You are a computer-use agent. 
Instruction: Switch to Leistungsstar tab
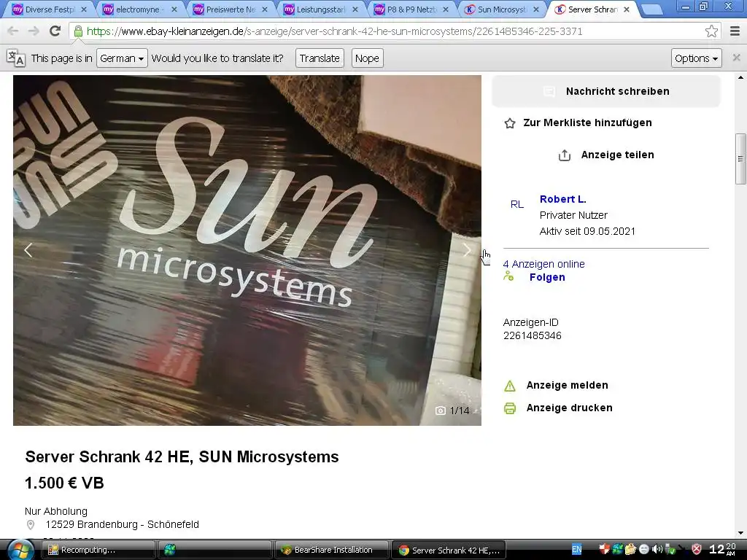[x=321, y=9]
